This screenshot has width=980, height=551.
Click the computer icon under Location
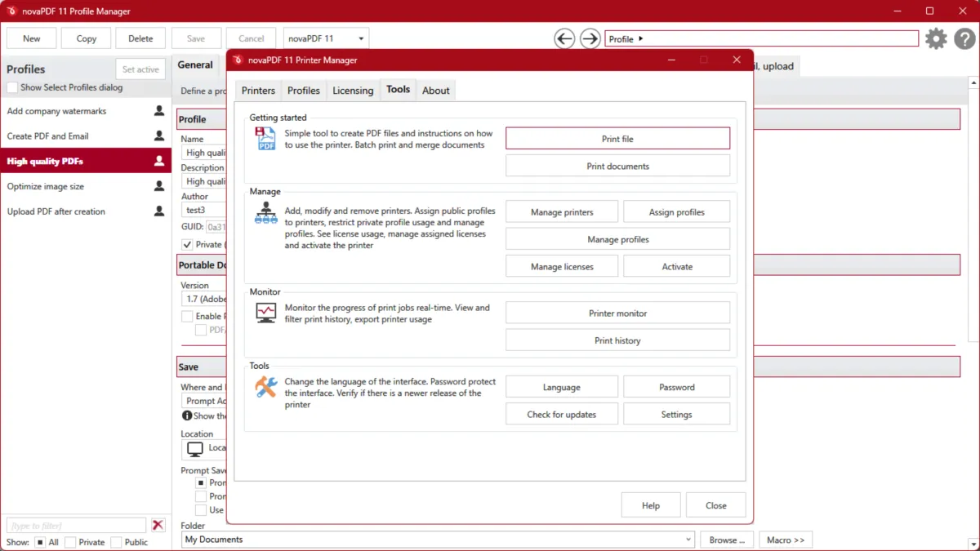click(x=194, y=449)
